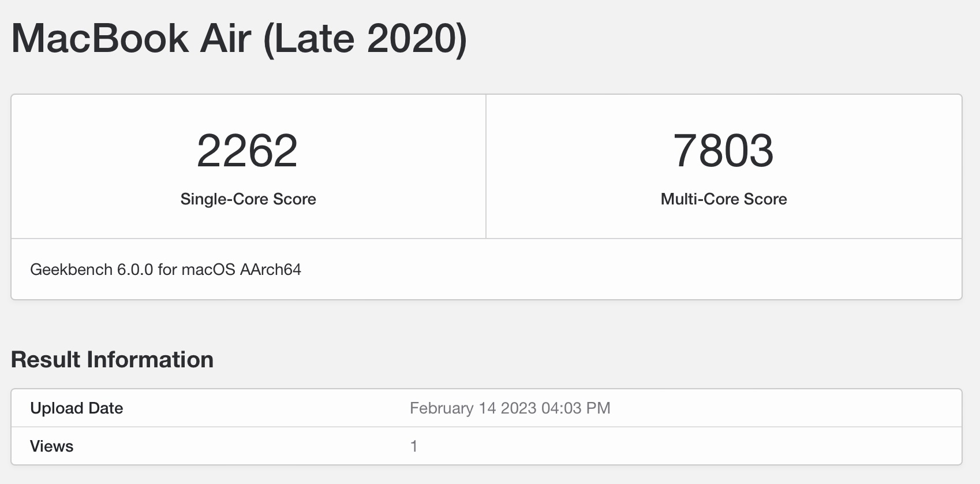Click the "Multi-Core Score" label

[x=724, y=199]
